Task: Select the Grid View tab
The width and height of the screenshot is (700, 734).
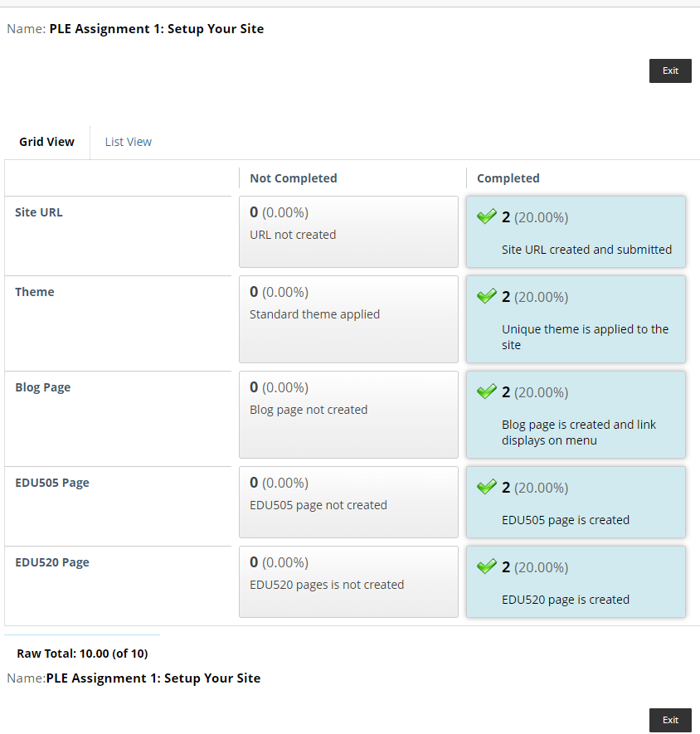Action: pyautogui.click(x=47, y=142)
